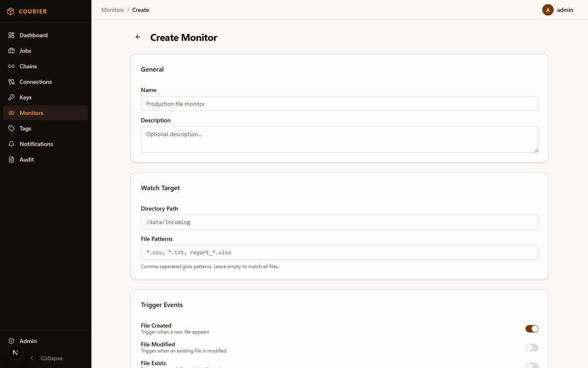Click the monitor Name input field
The image size is (588, 368).
[x=339, y=103]
